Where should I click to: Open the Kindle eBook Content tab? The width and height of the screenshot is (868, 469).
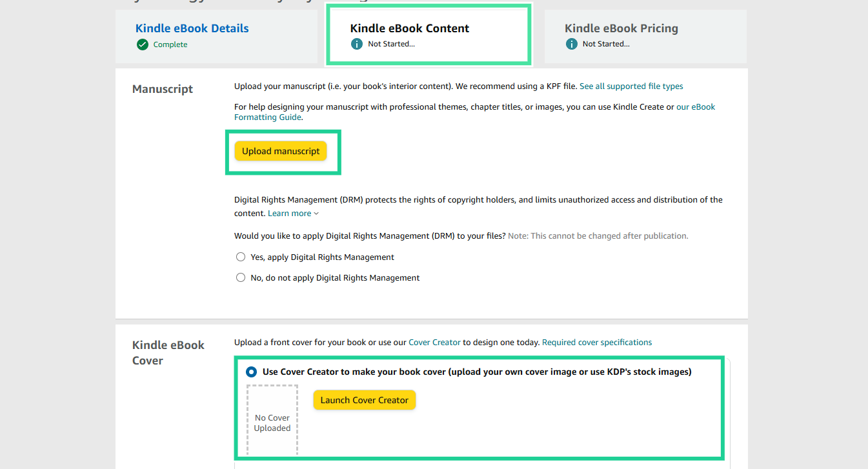409,28
